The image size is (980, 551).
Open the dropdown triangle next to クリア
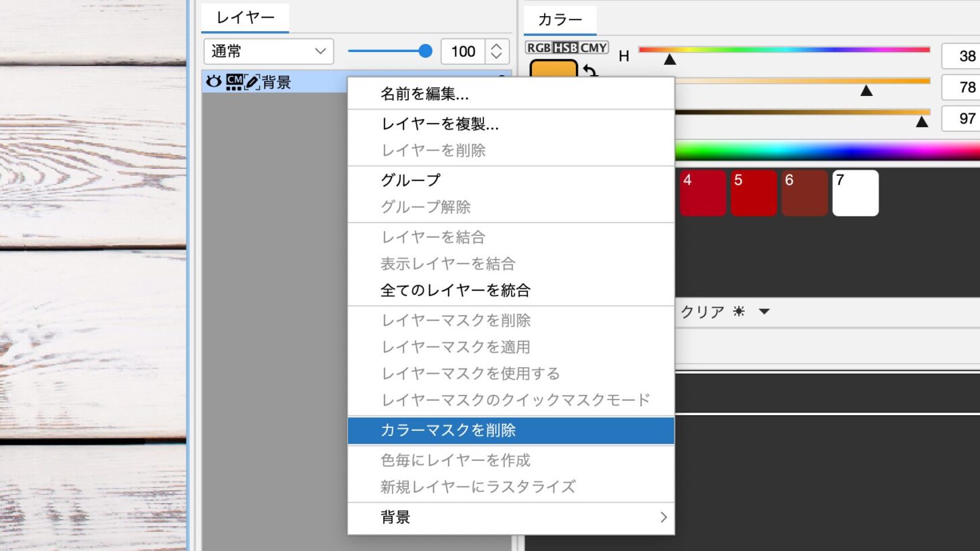click(x=764, y=312)
